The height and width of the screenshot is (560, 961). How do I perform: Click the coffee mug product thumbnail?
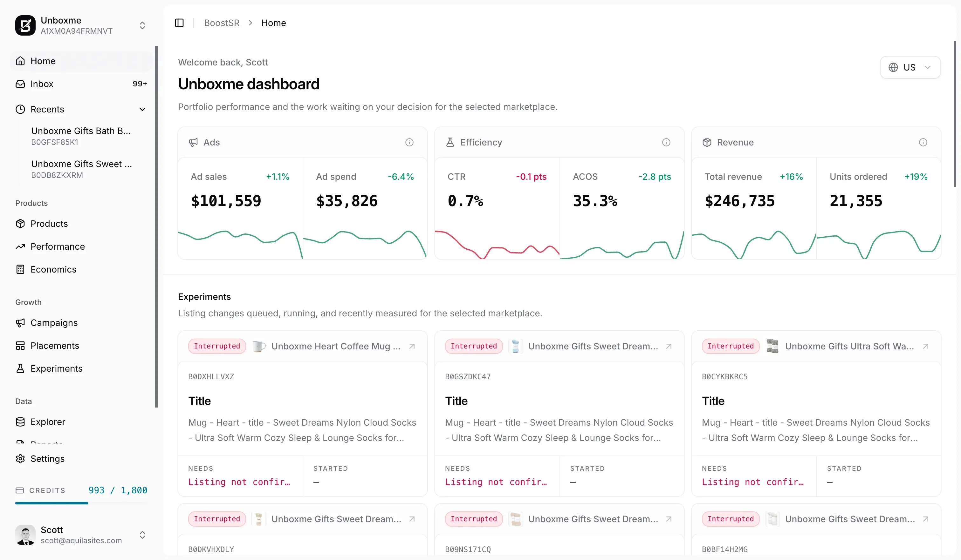pos(258,346)
